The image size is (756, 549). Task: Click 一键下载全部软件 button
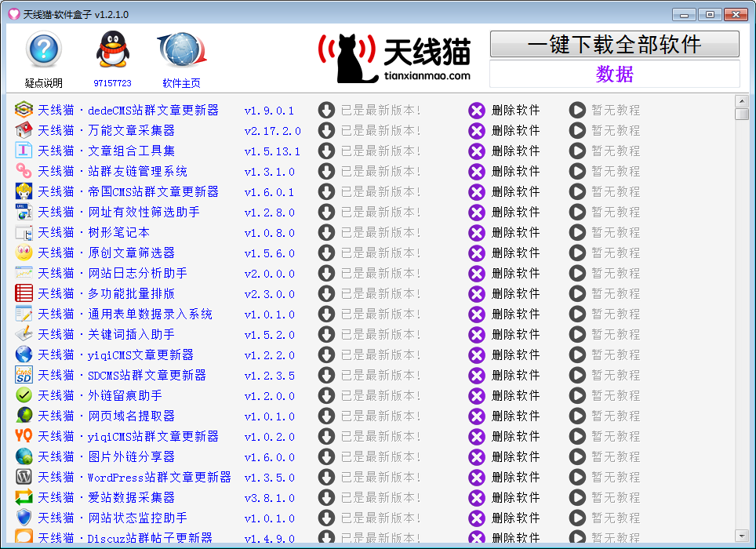614,44
